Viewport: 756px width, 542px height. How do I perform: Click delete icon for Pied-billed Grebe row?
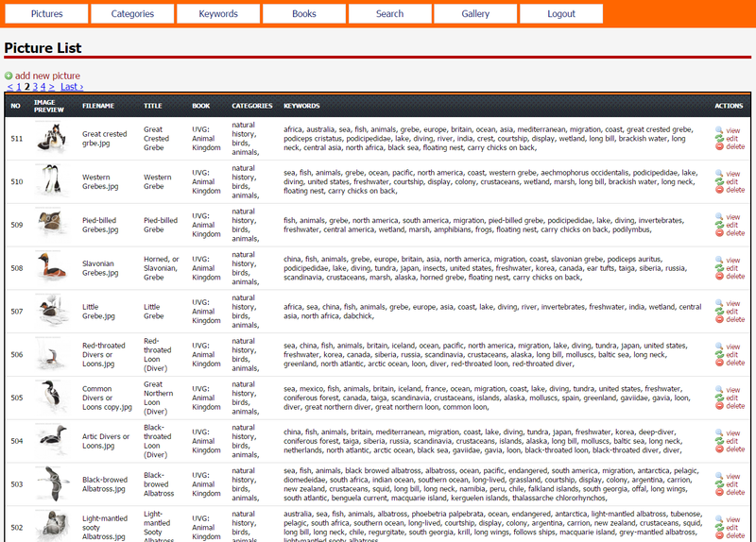pyautogui.click(x=719, y=233)
